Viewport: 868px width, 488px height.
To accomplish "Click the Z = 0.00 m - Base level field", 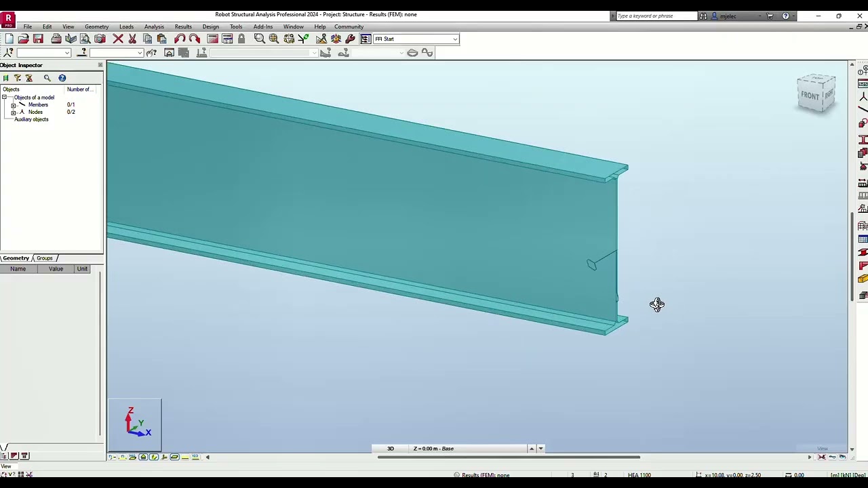I will point(471,449).
